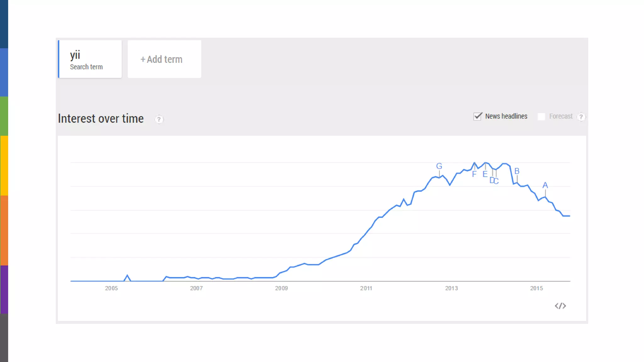This screenshot has width=644, height=362.
Task: Click news headline marker G
Action: 439,166
